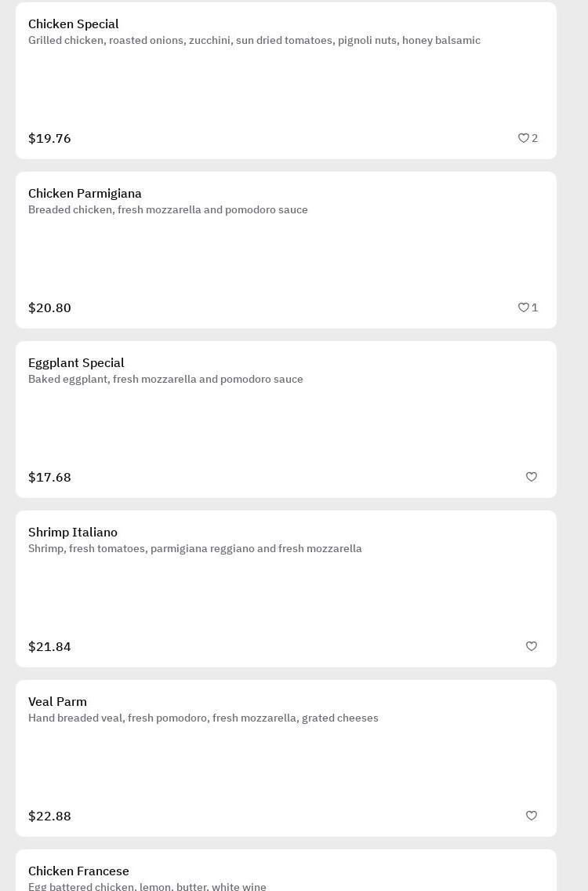Screen dimensions: 588x891
Task: Click the $22.88 Veal Parm price
Action: pos(49,816)
